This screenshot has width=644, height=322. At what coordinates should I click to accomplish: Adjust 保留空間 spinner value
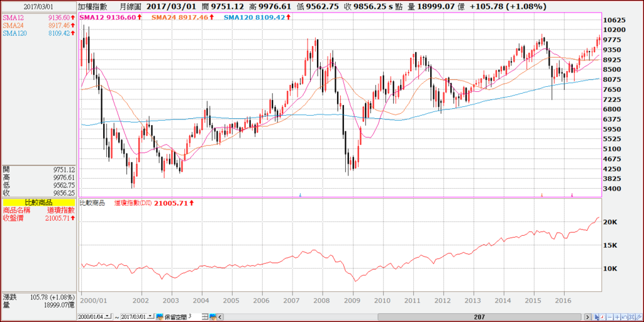click(x=205, y=317)
